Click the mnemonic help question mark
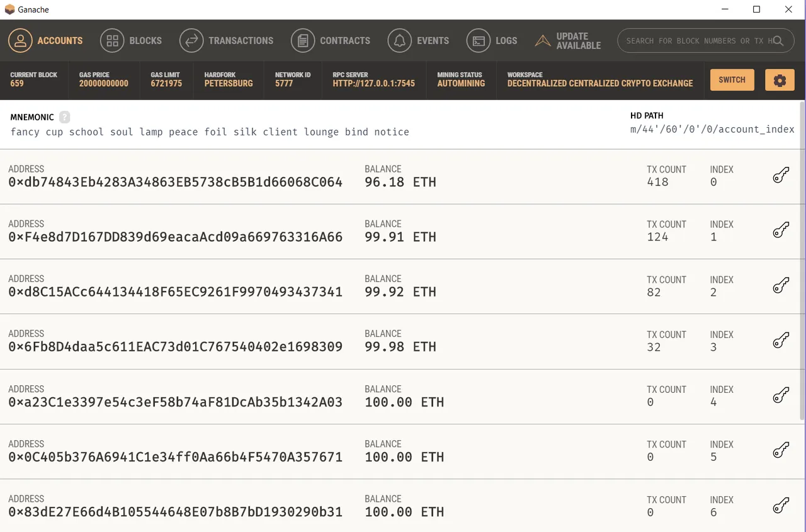Viewport: 806px width, 532px height. click(x=65, y=117)
